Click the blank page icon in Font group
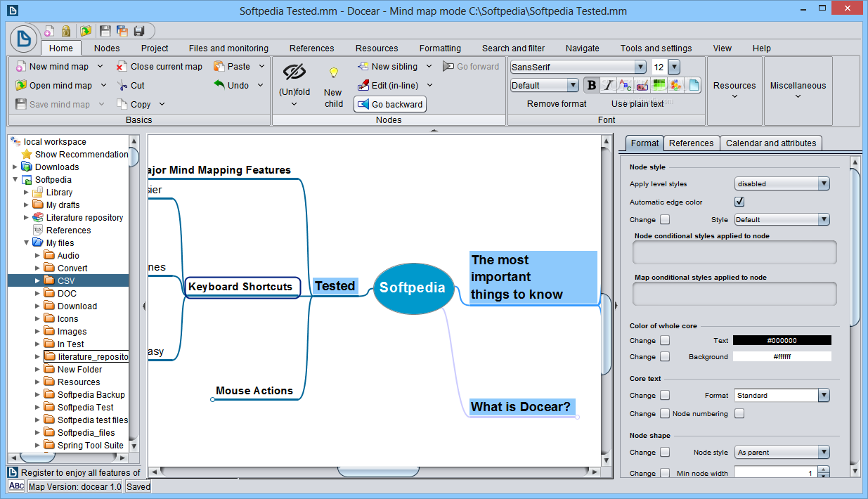 [693, 85]
